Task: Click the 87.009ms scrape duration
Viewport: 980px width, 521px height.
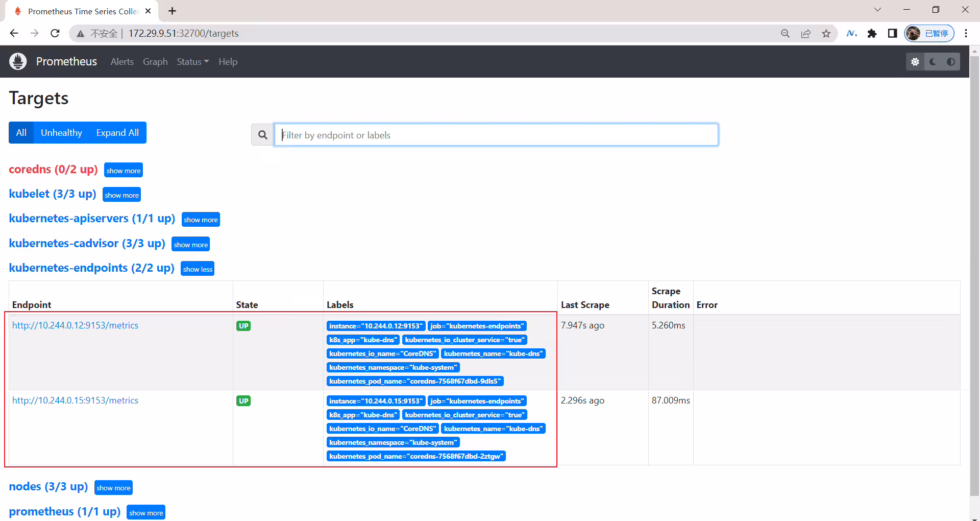Action: 671,400
